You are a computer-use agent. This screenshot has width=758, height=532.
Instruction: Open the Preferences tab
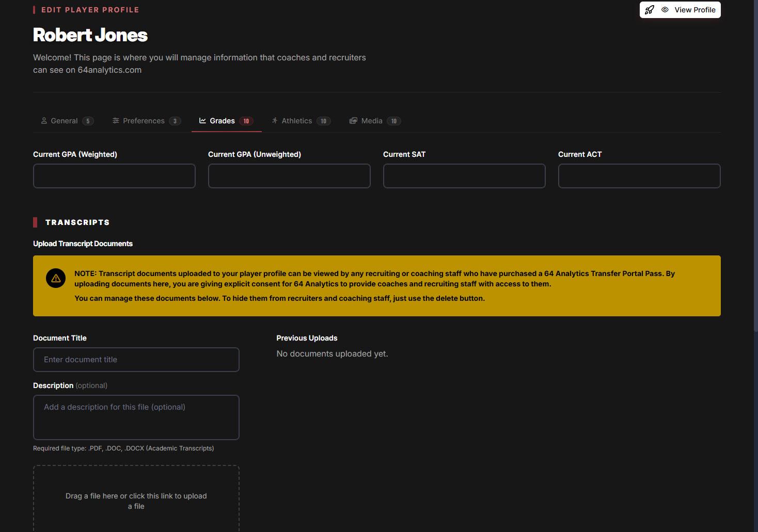click(x=143, y=120)
